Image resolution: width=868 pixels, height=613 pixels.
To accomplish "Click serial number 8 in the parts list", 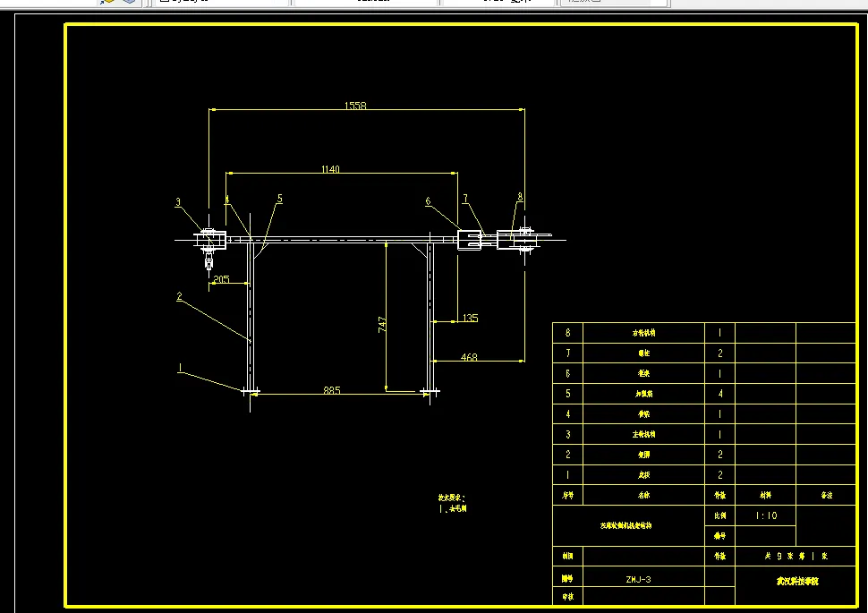I will tap(568, 333).
